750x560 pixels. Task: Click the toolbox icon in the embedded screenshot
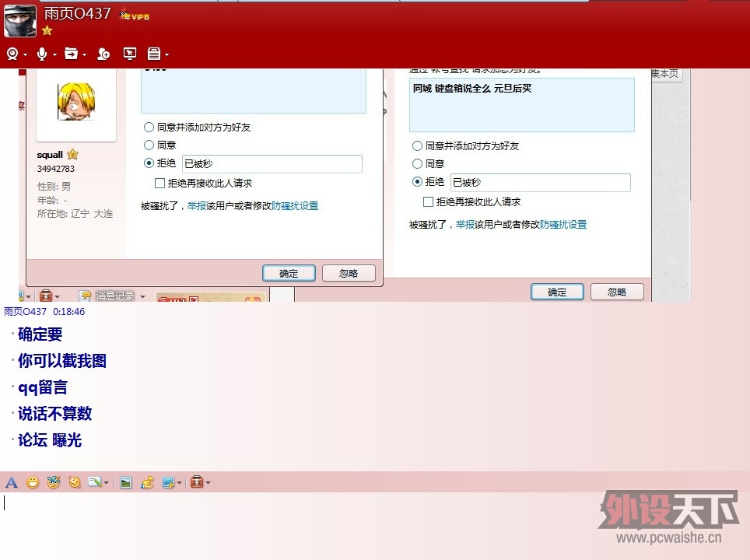coord(46,296)
